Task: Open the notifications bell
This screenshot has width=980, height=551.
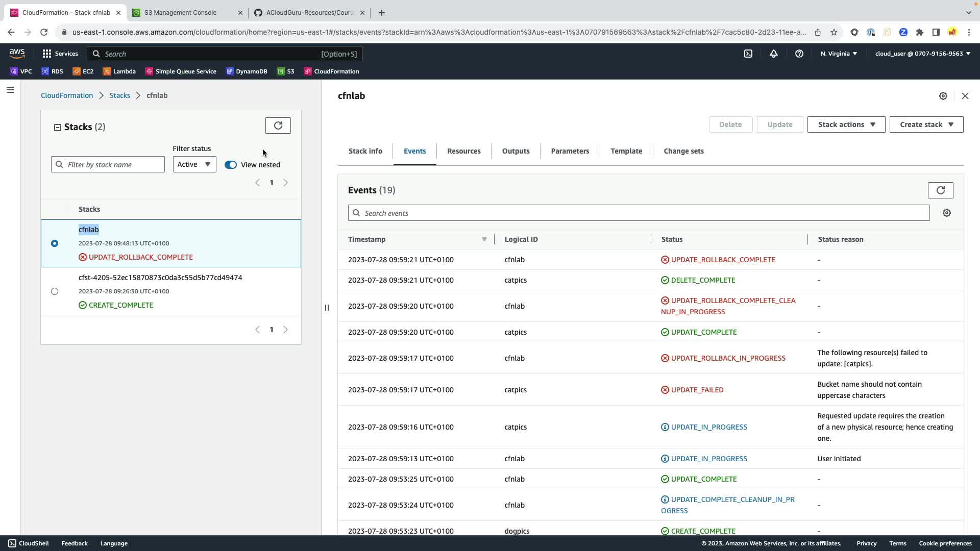Action: point(774,54)
